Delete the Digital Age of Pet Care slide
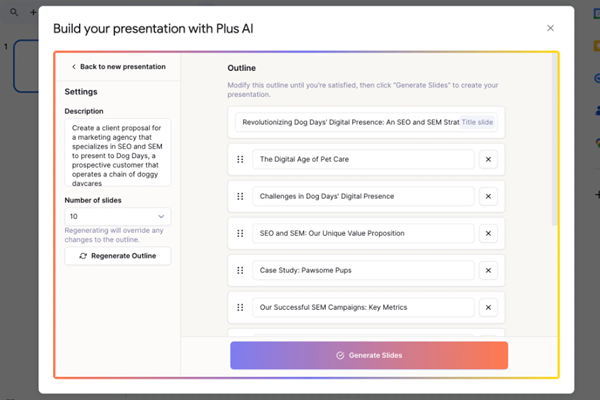The width and height of the screenshot is (600, 400). (x=488, y=159)
